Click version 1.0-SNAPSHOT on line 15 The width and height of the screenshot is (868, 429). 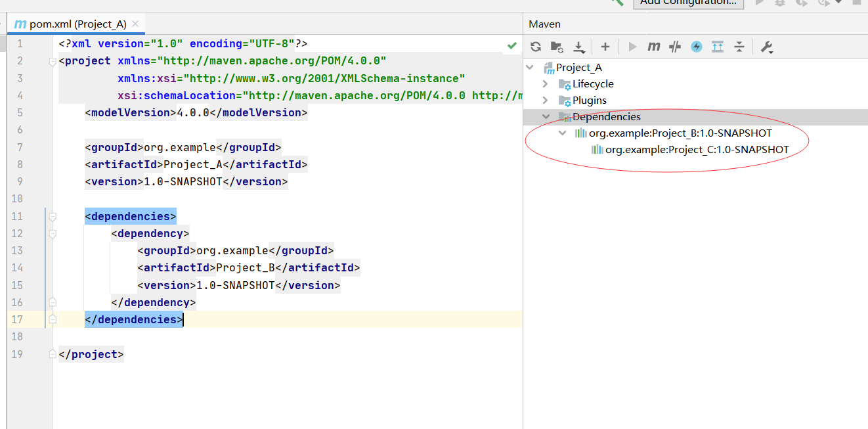click(239, 285)
